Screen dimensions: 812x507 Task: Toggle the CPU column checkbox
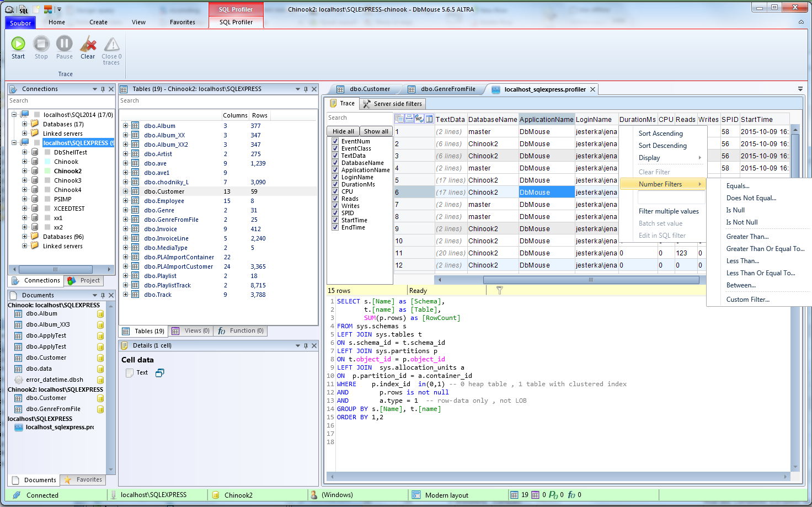(x=335, y=191)
